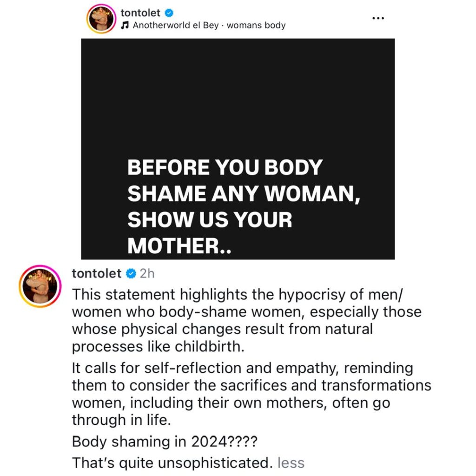
Task: Click the 2h post timestamp
Action: click(x=147, y=273)
